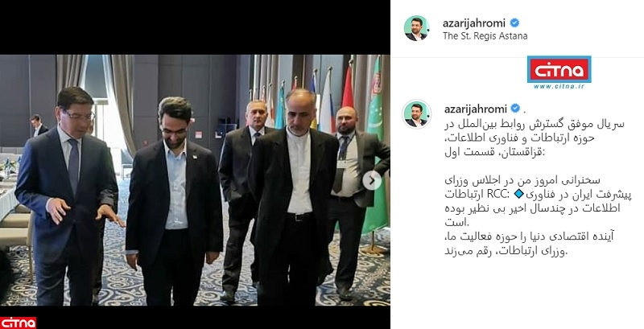Click the man in the blue suit

pos(66,197)
